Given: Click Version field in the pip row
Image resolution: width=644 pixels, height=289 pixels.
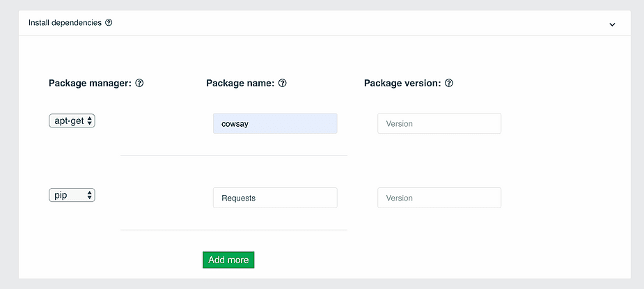Looking at the screenshot, I should (x=439, y=198).
